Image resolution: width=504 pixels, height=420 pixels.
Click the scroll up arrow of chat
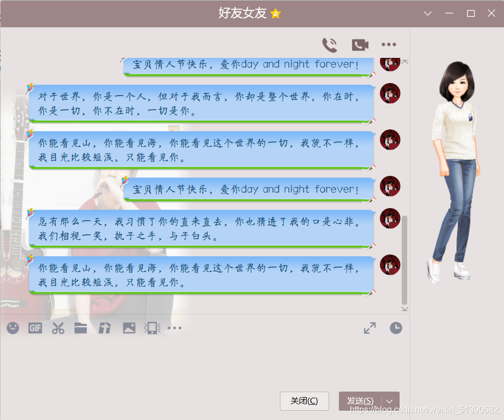coord(405,62)
